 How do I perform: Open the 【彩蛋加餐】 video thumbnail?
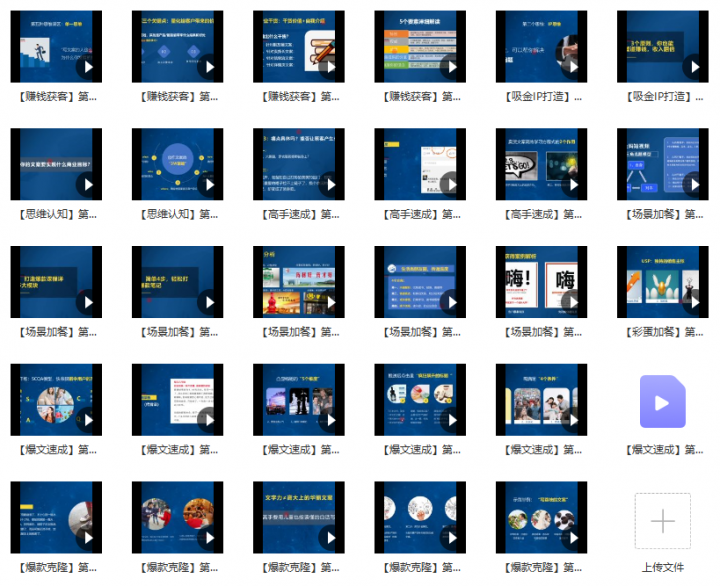663,282
